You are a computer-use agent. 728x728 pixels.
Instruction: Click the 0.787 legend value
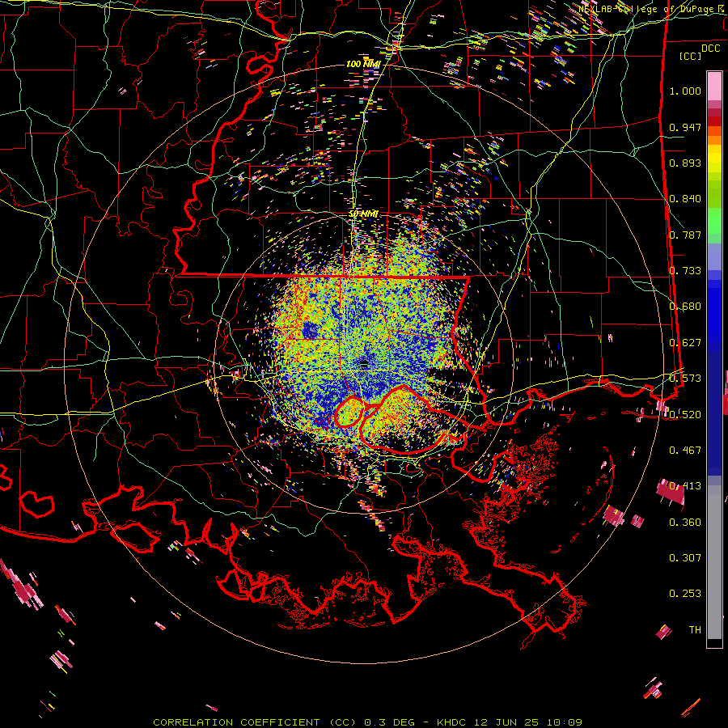point(685,235)
